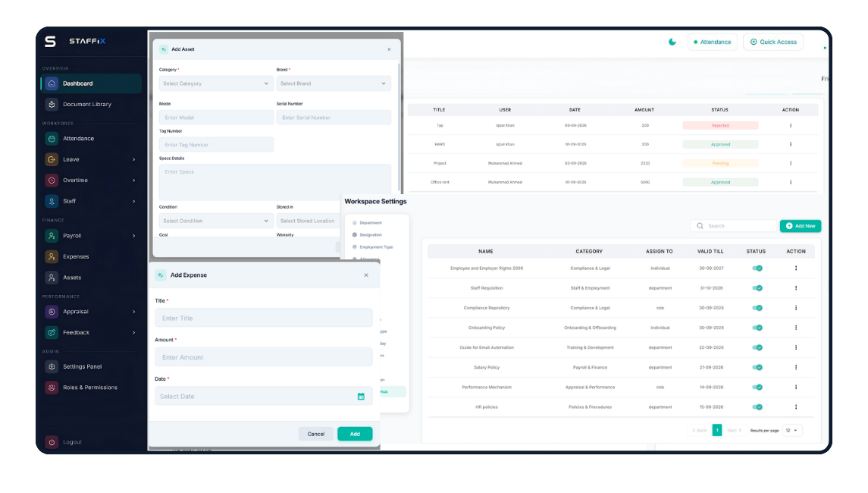The image size is (868, 493).
Task: Click the Feedback sidebar icon
Action: [x=52, y=332]
